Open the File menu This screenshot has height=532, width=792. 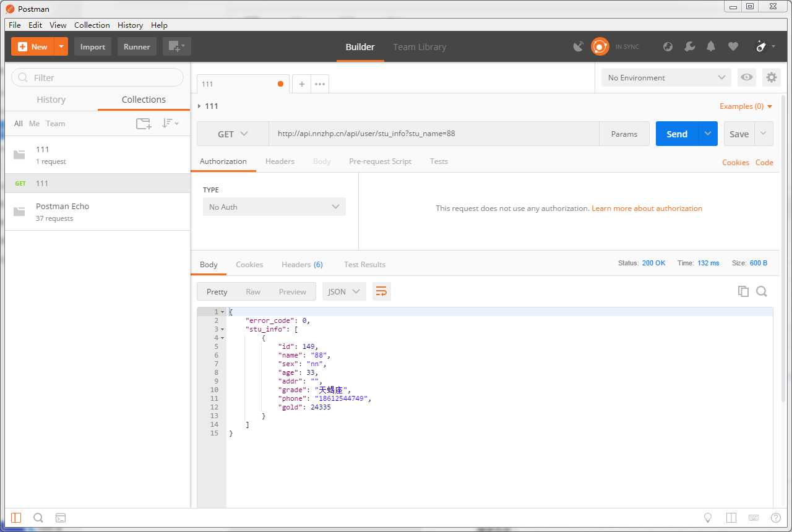15,25
